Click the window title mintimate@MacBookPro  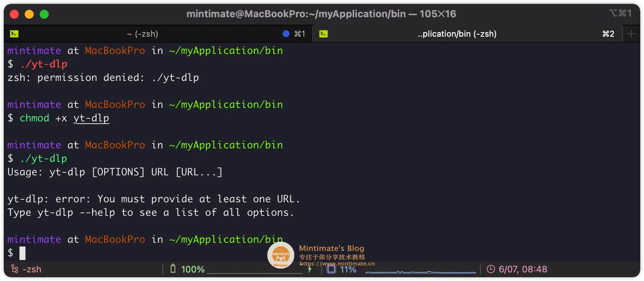[x=321, y=14]
